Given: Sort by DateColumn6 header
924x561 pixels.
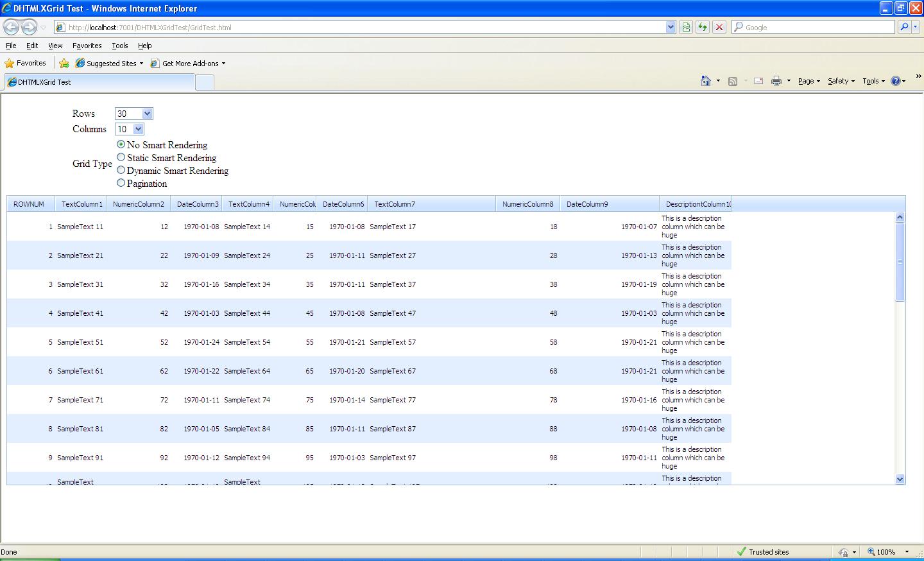Looking at the screenshot, I should point(342,204).
